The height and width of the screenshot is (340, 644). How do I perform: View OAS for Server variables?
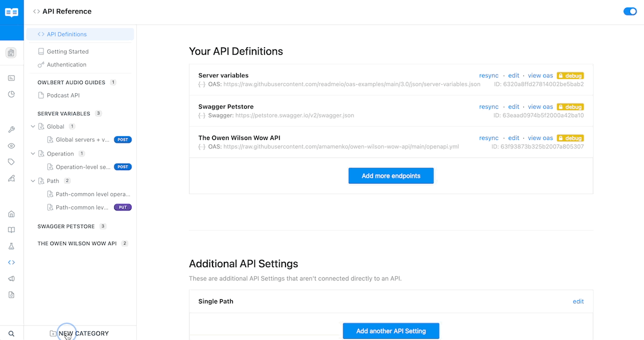click(540, 76)
